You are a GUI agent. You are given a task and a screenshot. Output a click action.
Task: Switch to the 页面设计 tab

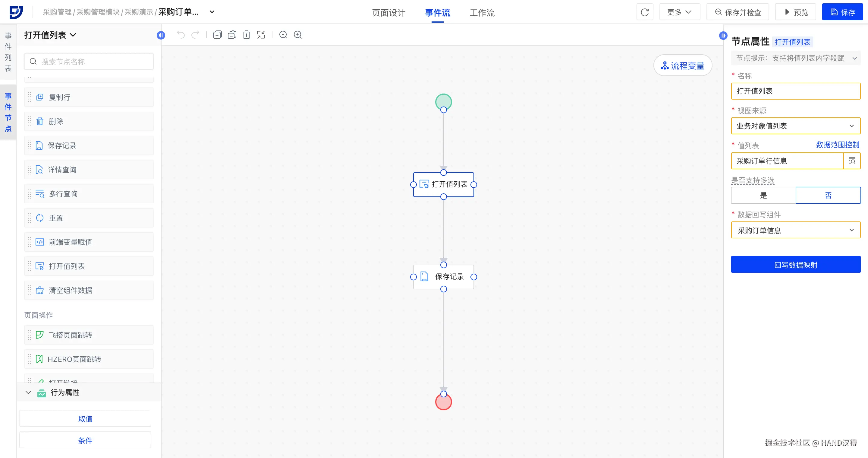pyautogui.click(x=388, y=13)
